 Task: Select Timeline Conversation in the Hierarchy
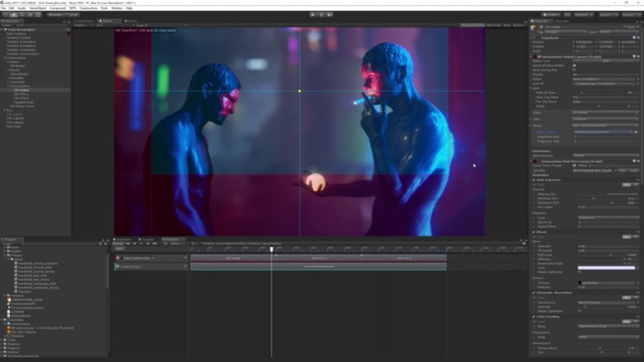click(23, 54)
